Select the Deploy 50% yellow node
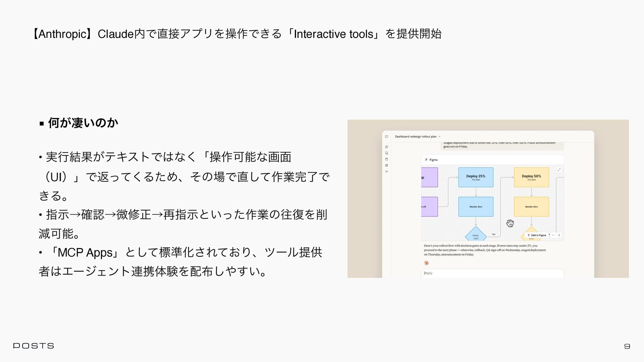The image size is (644, 362). [x=531, y=177]
